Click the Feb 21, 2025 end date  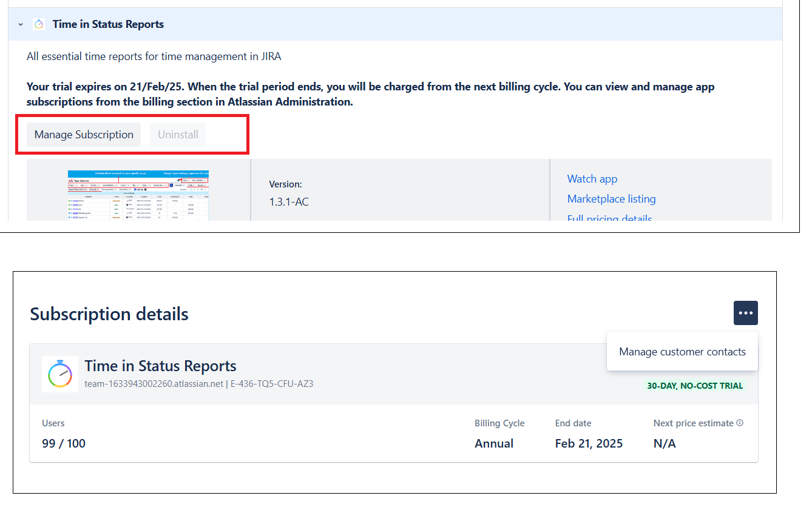[589, 443]
